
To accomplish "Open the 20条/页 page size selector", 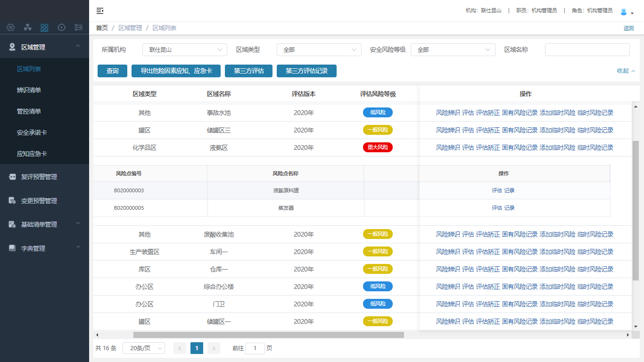I will [143, 348].
